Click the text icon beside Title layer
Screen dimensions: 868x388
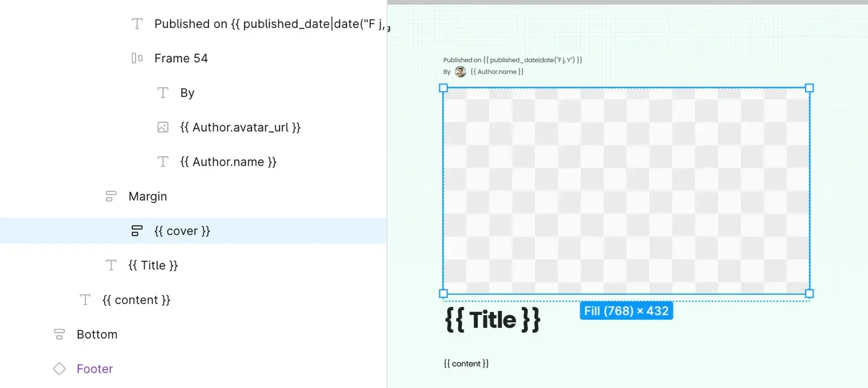point(111,265)
